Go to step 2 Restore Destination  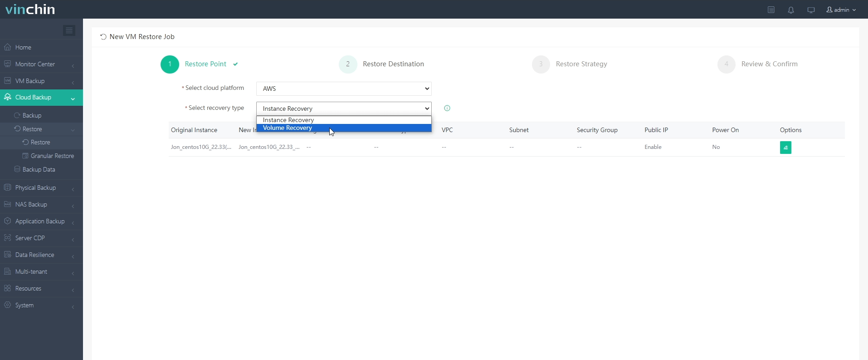(x=381, y=64)
